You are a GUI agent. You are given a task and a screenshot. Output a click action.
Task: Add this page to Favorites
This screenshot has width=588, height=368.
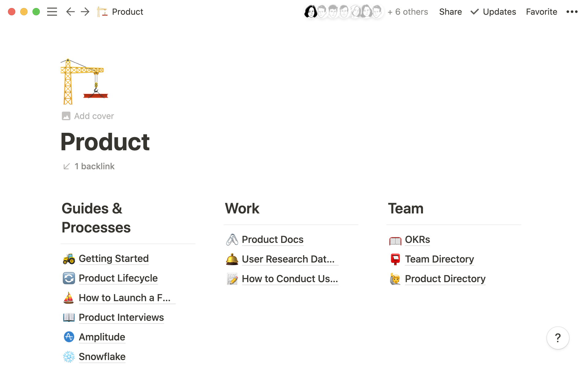(541, 12)
